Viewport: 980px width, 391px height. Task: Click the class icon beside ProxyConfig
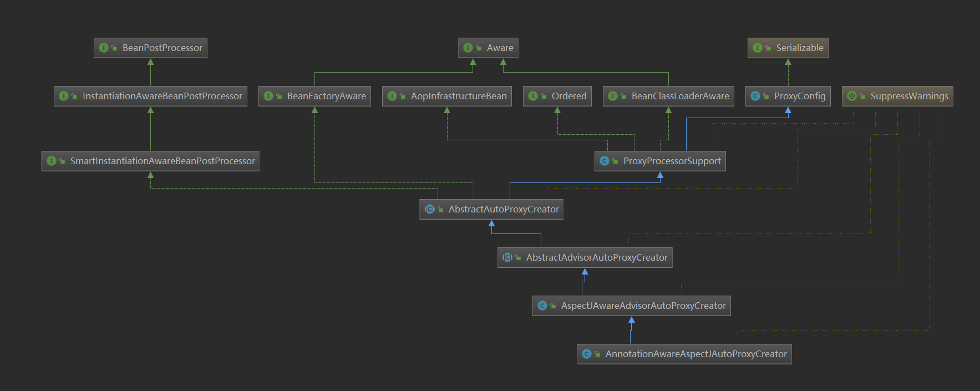point(755,96)
